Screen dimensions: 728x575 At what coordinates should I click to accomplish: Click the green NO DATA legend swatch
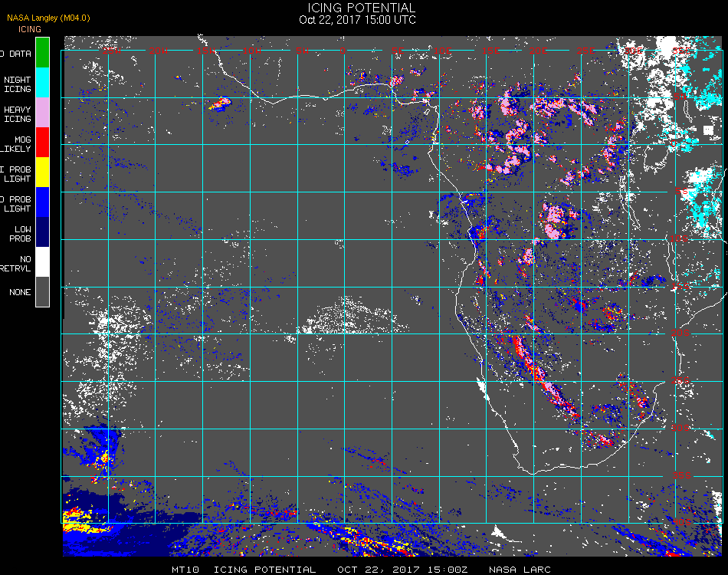[42, 52]
